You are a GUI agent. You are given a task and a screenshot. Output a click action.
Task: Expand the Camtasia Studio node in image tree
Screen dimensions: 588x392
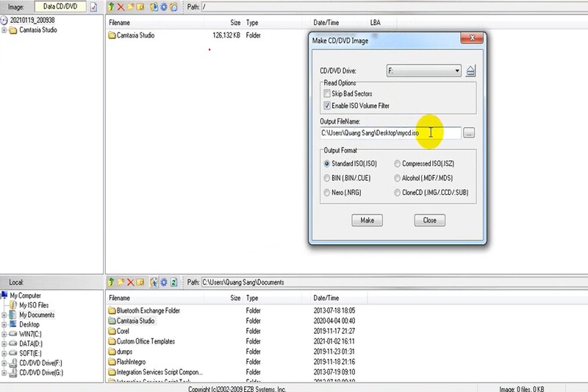[x=4, y=30]
